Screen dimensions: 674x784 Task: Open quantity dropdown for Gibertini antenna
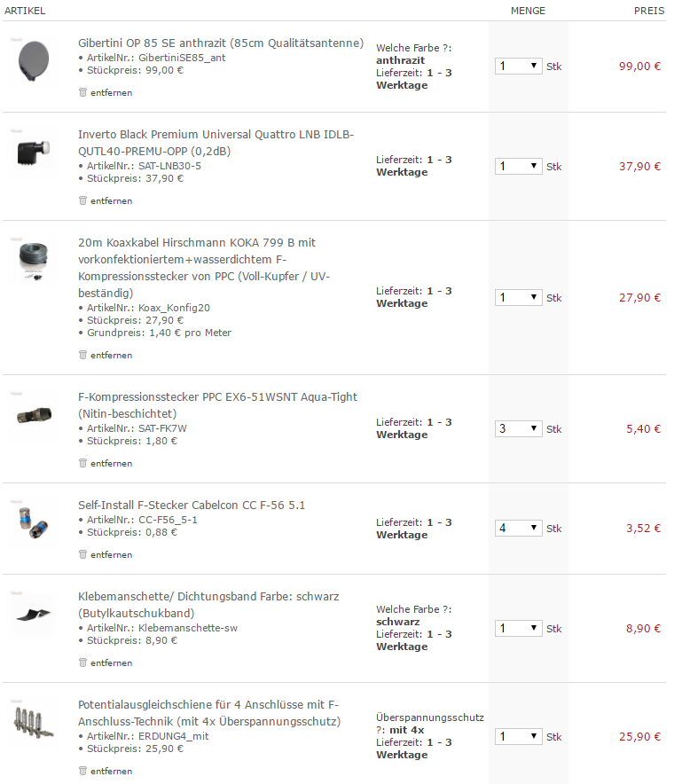(x=518, y=66)
